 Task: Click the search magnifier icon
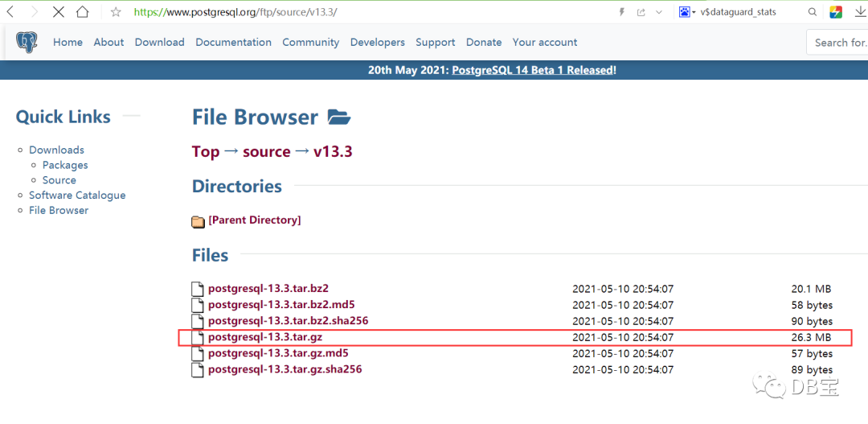click(812, 11)
